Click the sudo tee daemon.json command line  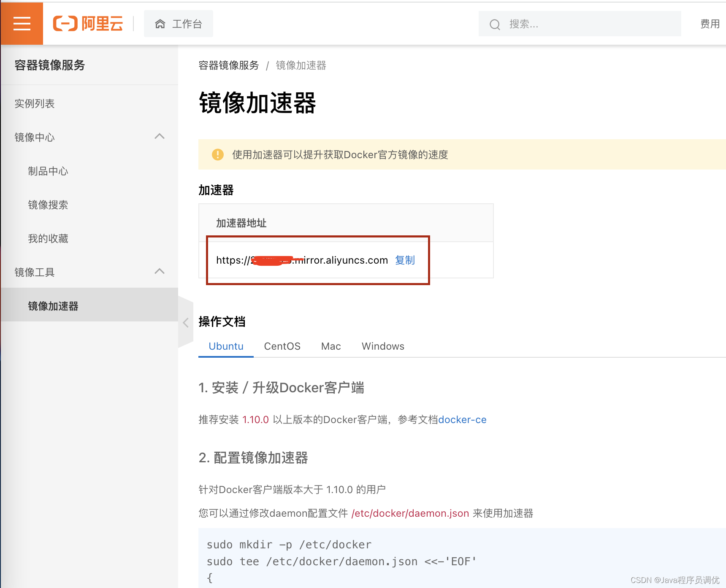(341, 561)
